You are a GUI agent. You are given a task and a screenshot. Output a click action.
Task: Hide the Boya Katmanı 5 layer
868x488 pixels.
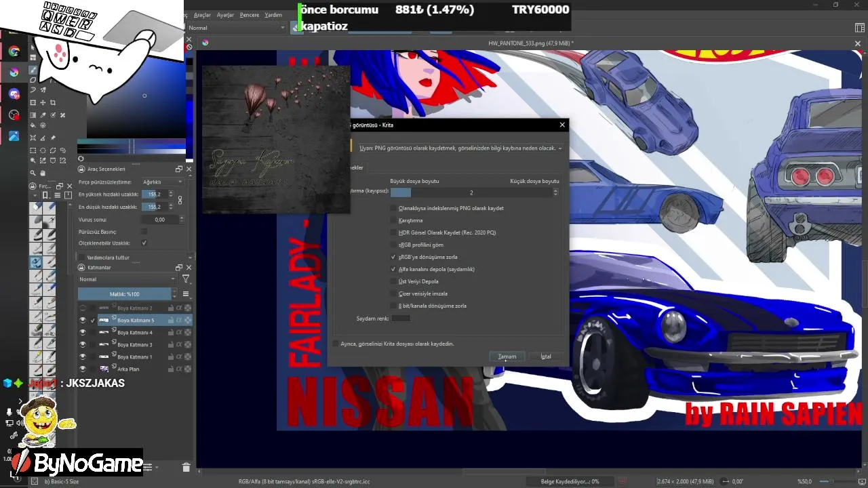coord(83,320)
